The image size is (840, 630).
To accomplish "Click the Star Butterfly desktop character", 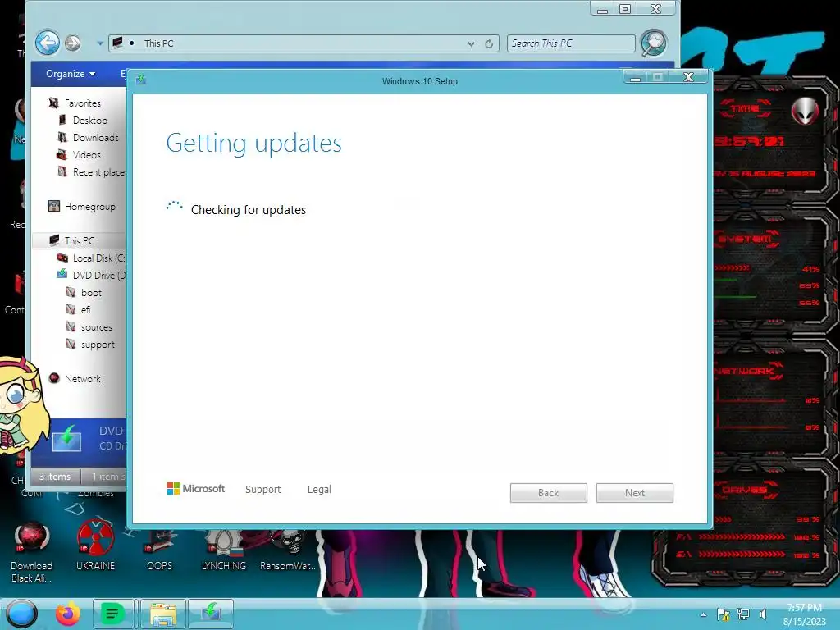I will click(22, 407).
